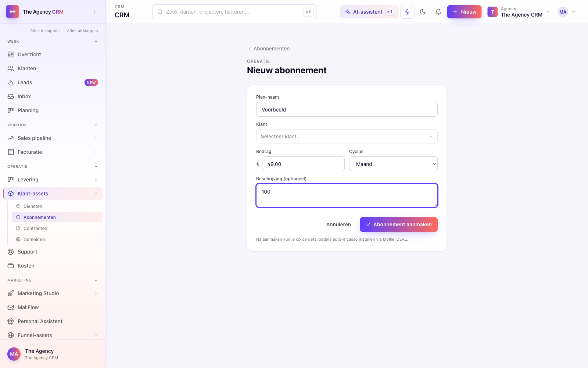The image size is (588, 368).
Task: Open Overzicht in the sidebar
Action: tap(53, 54)
